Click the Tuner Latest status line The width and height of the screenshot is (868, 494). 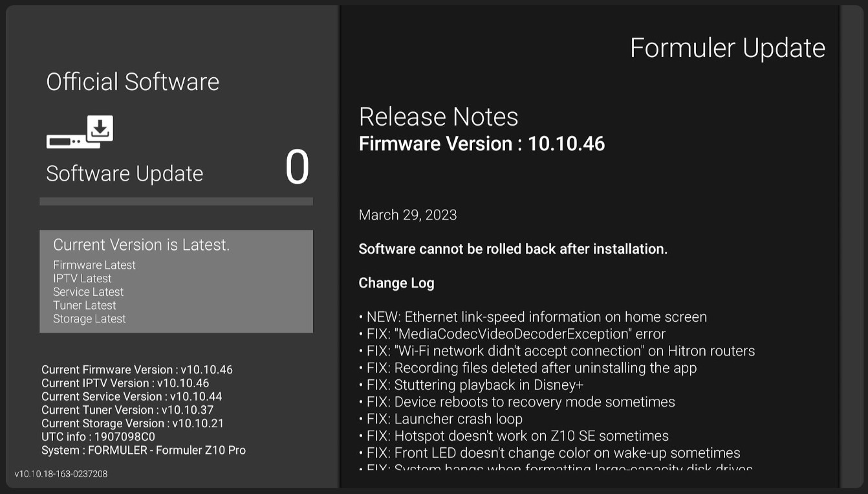coord(85,306)
